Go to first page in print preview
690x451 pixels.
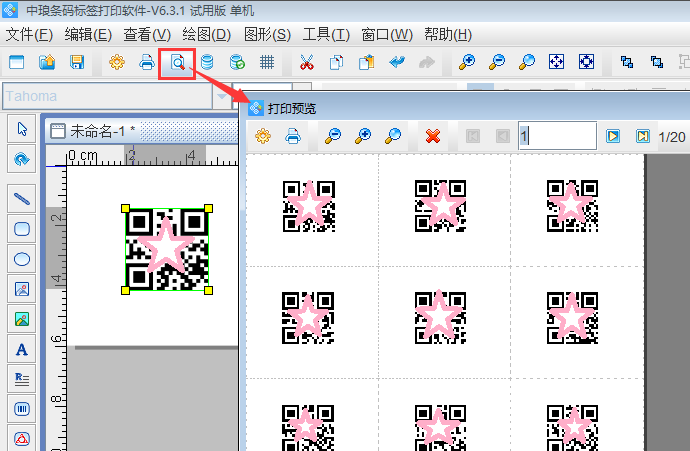point(473,136)
